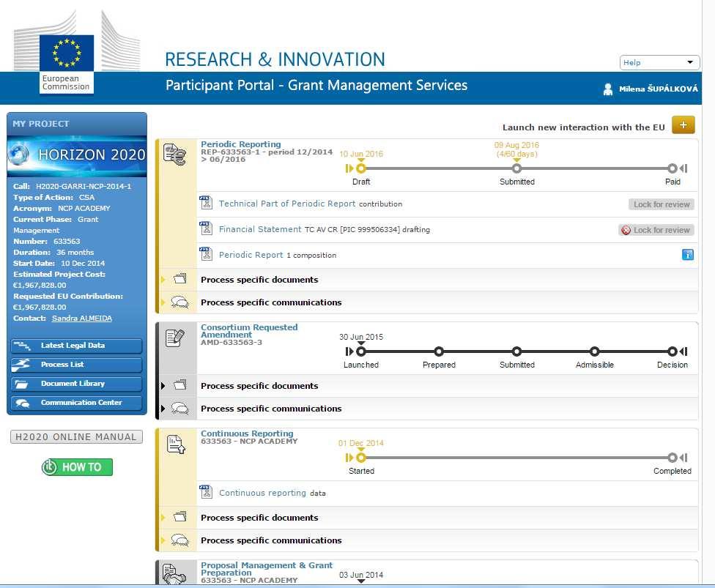
Task: Click the Launched marker in Amendment timeline
Action: point(361,351)
